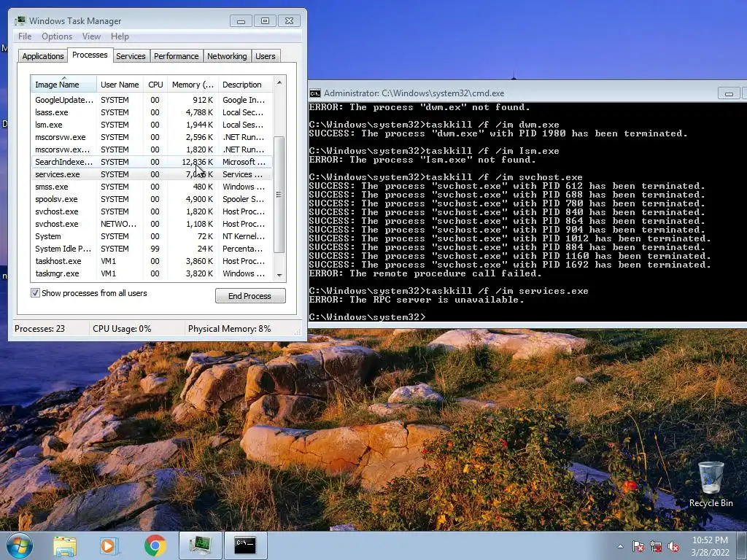Open the Recycle Bin desktop icon

[711, 484]
